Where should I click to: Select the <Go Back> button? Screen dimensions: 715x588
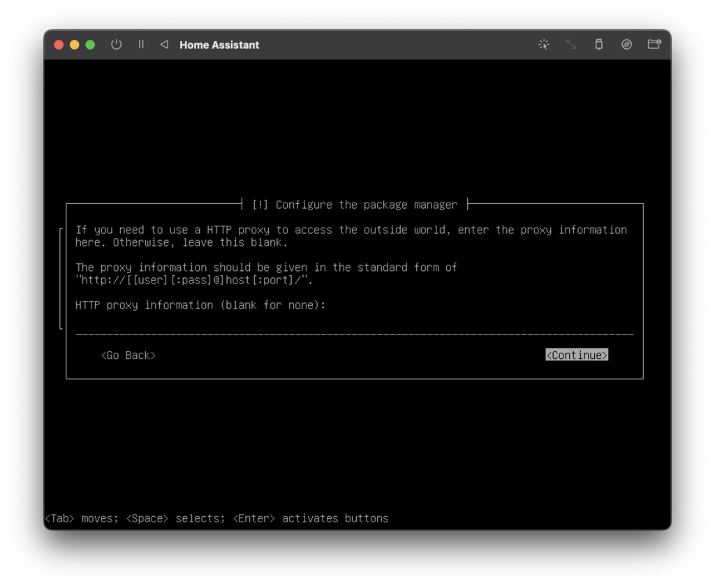[128, 355]
